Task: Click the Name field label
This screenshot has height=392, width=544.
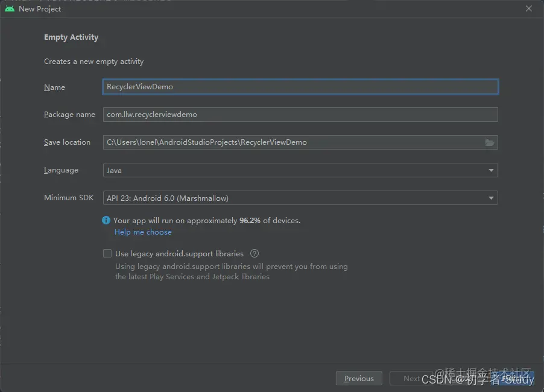Action: 54,87
